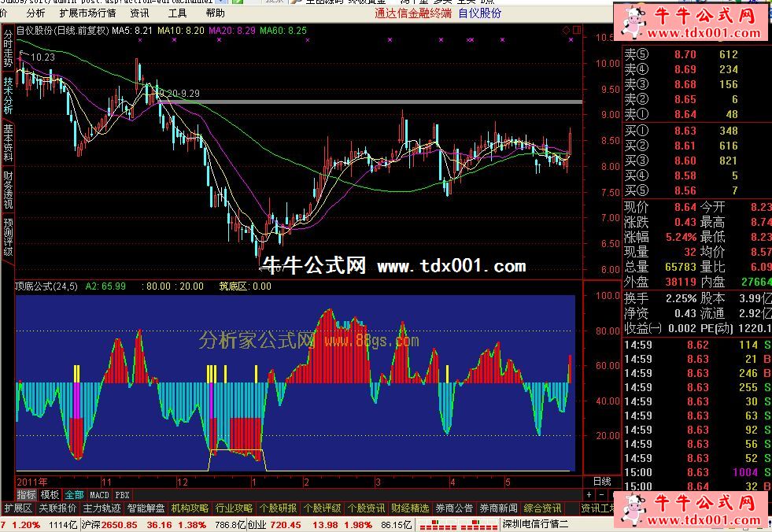The height and width of the screenshot is (532, 772).
Task: Open the 分析 menu
Action: tap(35, 13)
